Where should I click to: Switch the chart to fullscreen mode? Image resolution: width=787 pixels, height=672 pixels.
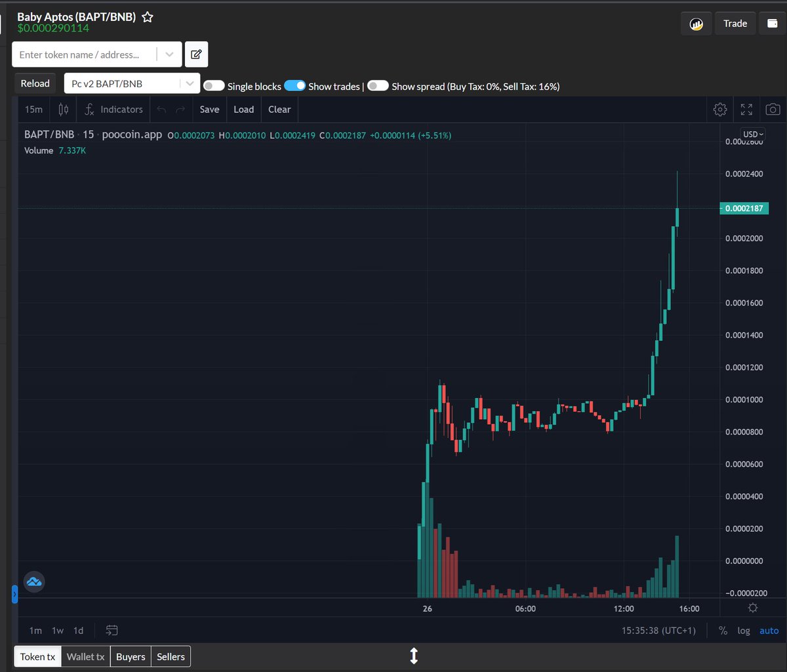[746, 109]
